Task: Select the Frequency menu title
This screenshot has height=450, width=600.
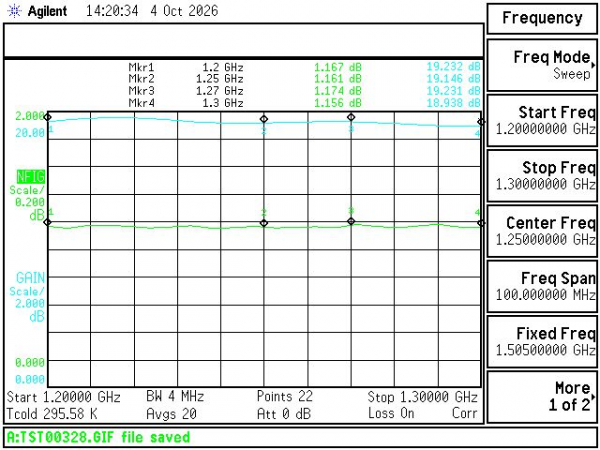Action: [x=542, y=18]
